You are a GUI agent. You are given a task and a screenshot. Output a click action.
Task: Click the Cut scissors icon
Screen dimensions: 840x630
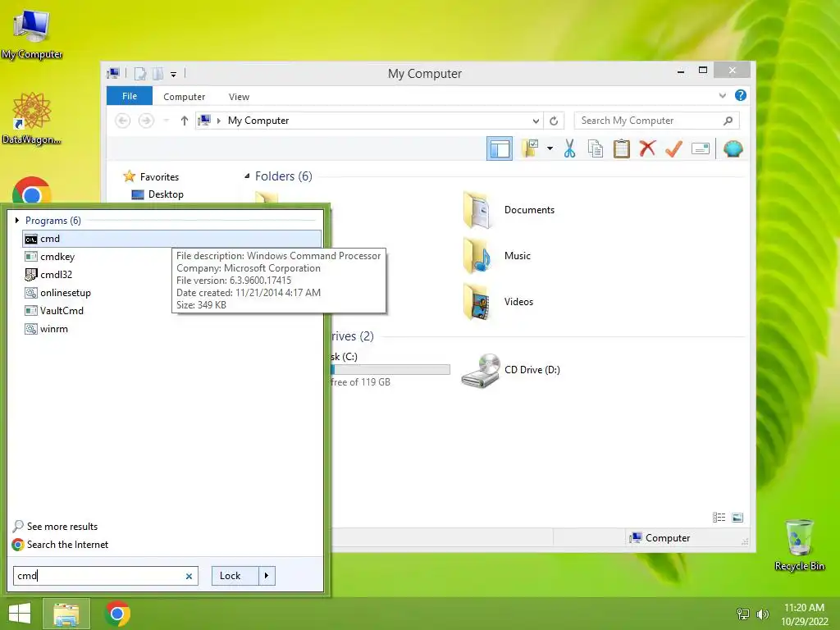[569, 148]
